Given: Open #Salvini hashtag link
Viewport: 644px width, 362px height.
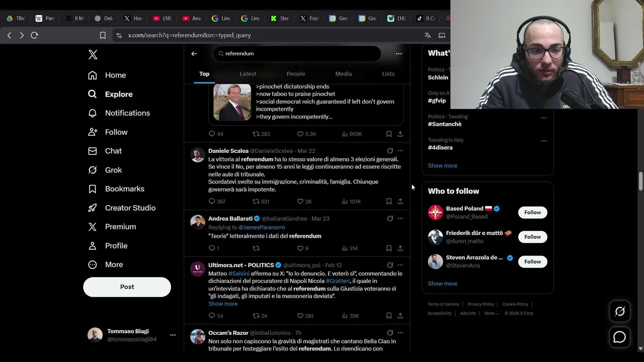Looking at the screenshot, I should pyautogui.click(x=239, y=274).
